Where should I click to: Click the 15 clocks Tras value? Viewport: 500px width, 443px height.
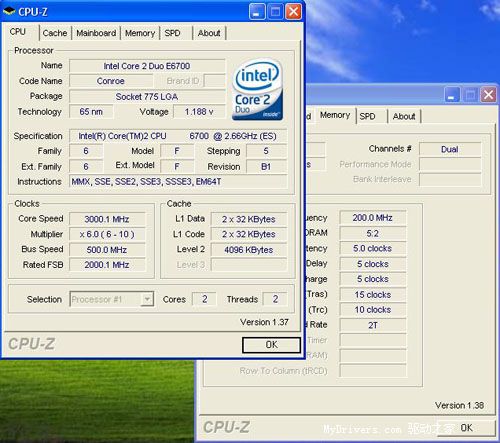pyautogui.click(x=373, y=295)
